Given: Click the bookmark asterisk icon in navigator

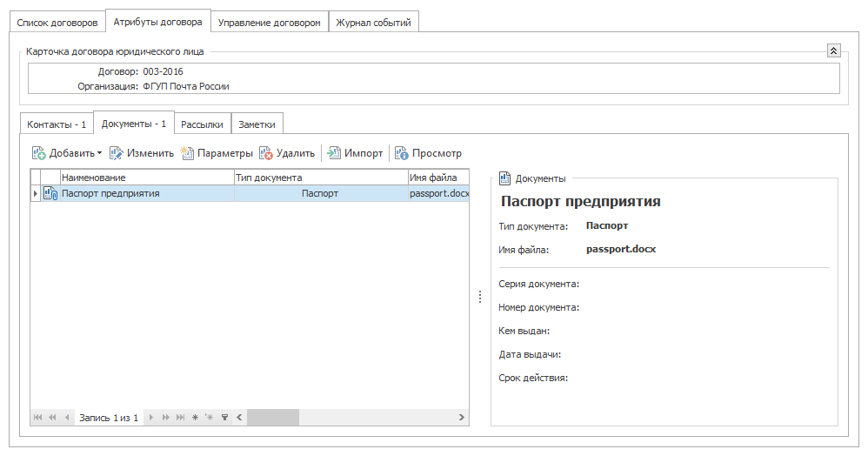Looking at the screenshot, I should [x=195, y=417].
